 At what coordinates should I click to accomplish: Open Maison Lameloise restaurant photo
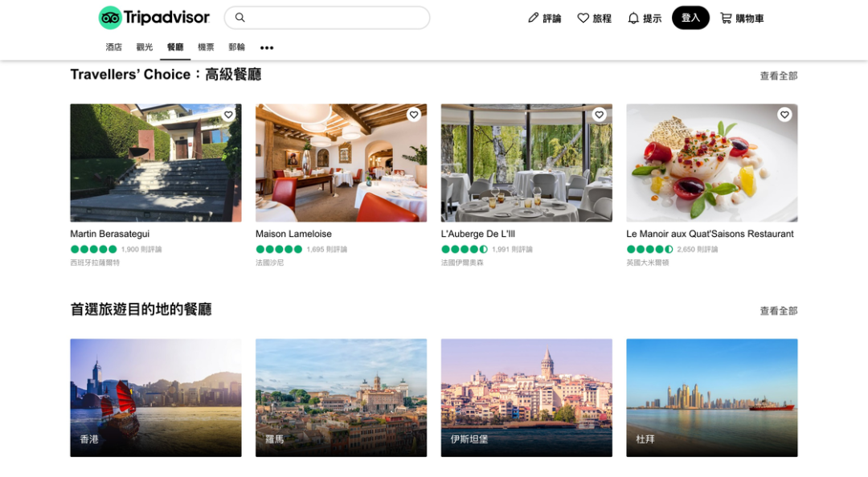tap(341, 163)
